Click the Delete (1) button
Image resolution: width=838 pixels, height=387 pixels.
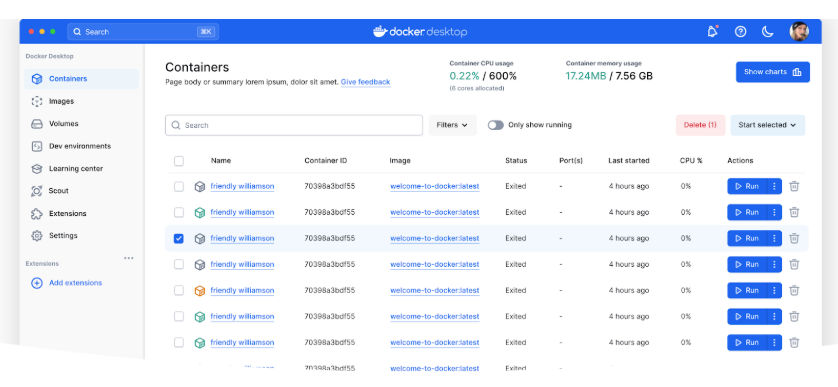700,125
